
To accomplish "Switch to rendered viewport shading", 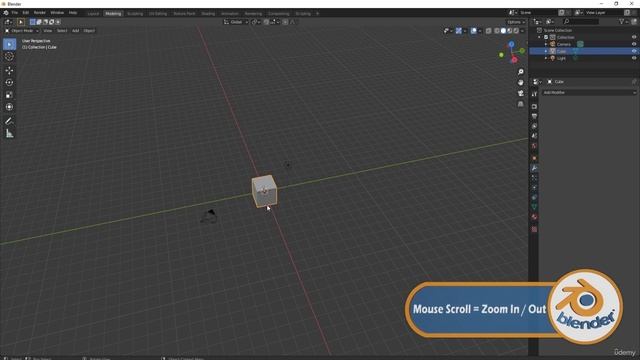I will (x=516, y=31).
